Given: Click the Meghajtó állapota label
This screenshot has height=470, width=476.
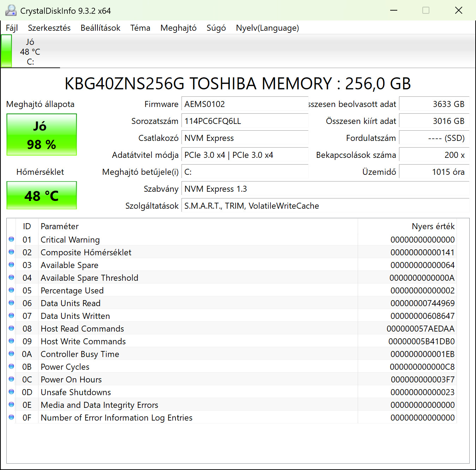Looking at the screenshot, I should (x=40, y=104).
